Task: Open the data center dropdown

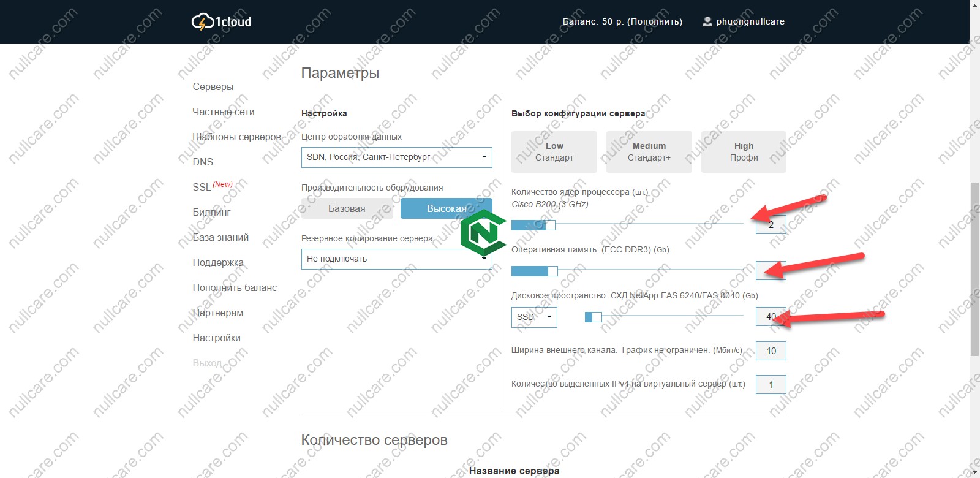Action: pos(396,157)
